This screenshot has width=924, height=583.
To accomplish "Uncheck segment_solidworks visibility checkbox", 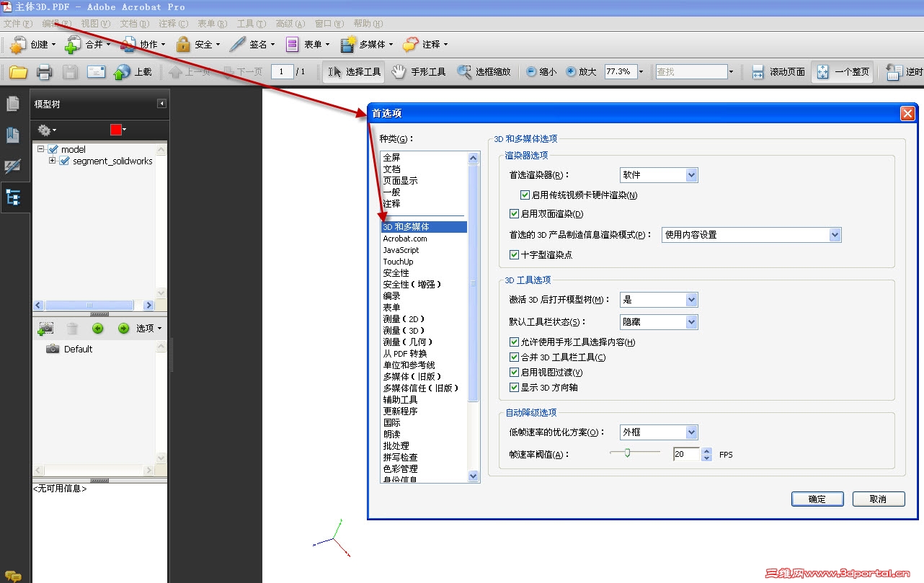I will pos(64,161).
